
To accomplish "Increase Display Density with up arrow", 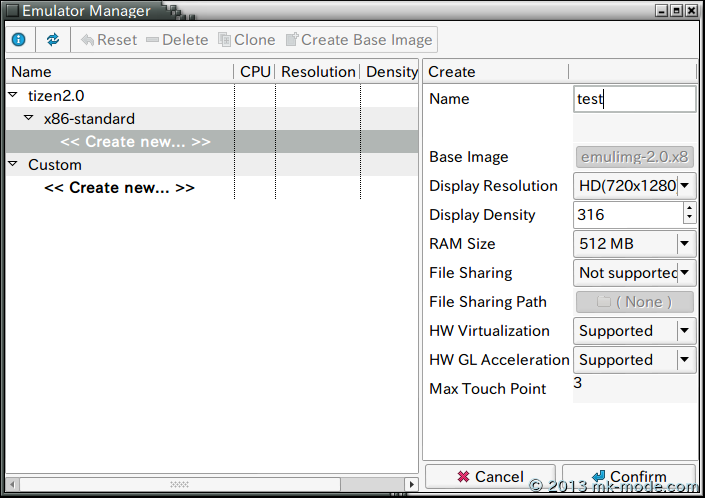I will click(x=688, y=209).
